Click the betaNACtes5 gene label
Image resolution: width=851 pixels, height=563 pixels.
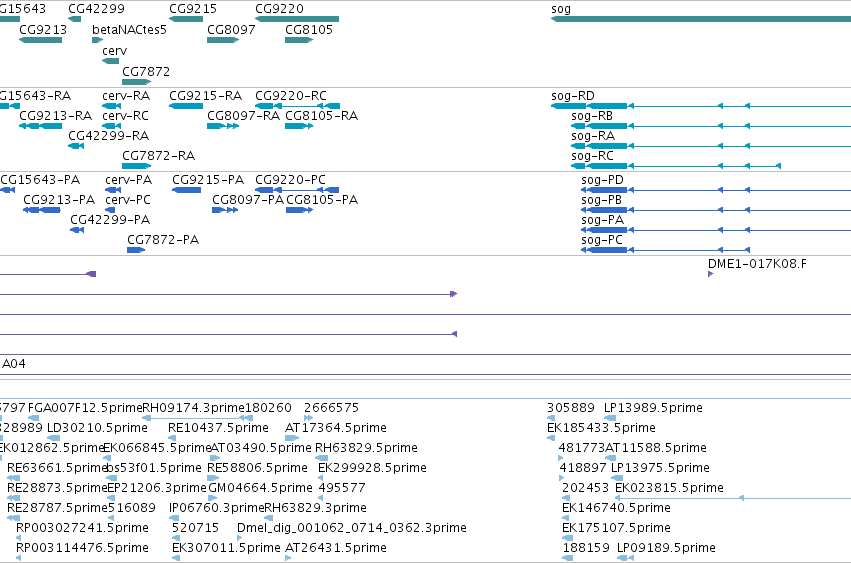coord(129,30)
